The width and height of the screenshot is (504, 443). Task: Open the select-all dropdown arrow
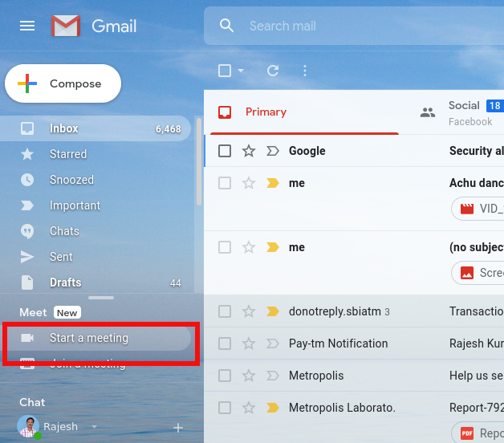(x=241, y=71)
